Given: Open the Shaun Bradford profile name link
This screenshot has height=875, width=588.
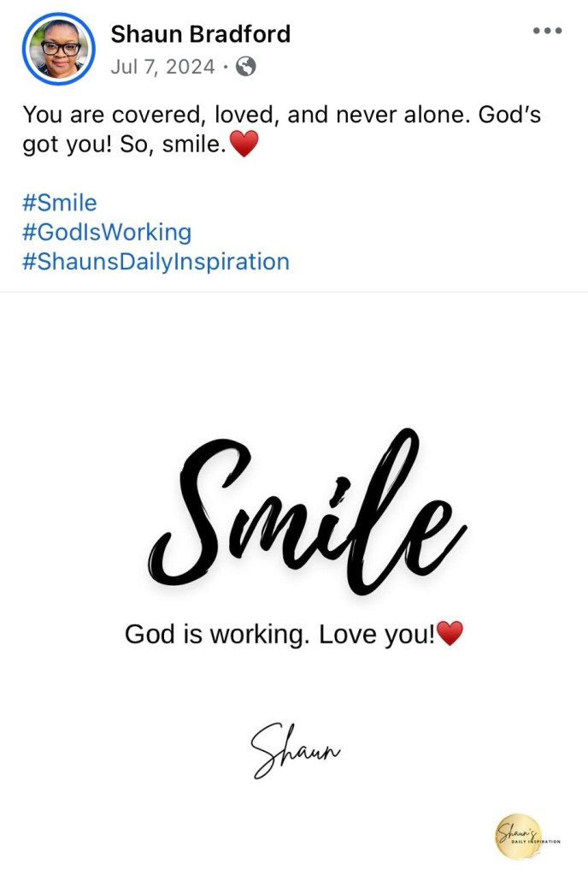Looking at the screenshot, I should coord(201,34).
